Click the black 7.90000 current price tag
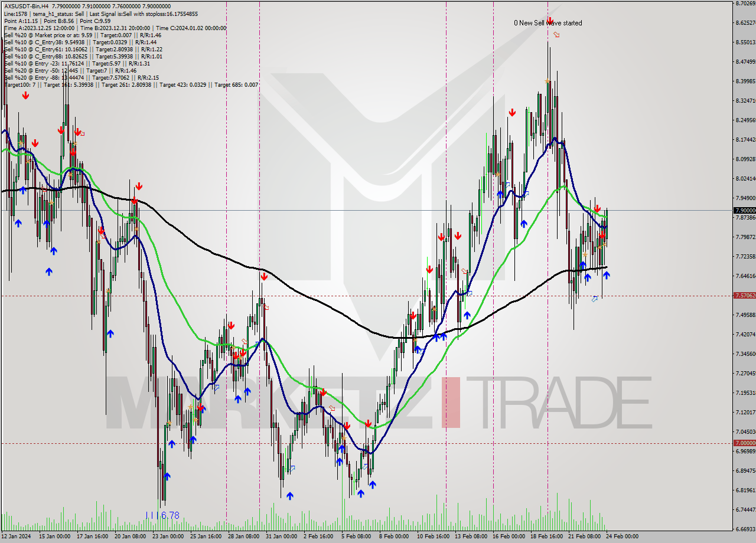The width and height of the screenshot is (756, 543). (x=744, y=210)
